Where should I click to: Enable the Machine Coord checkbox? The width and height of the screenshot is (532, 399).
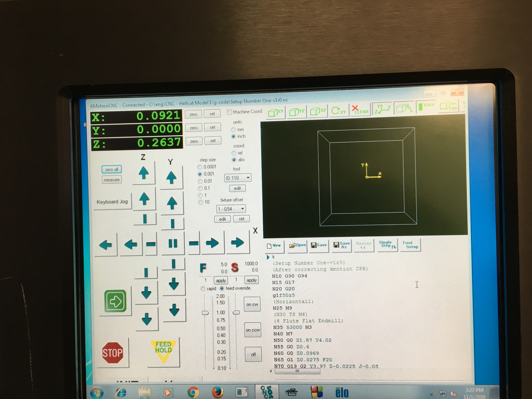[229, 112]
